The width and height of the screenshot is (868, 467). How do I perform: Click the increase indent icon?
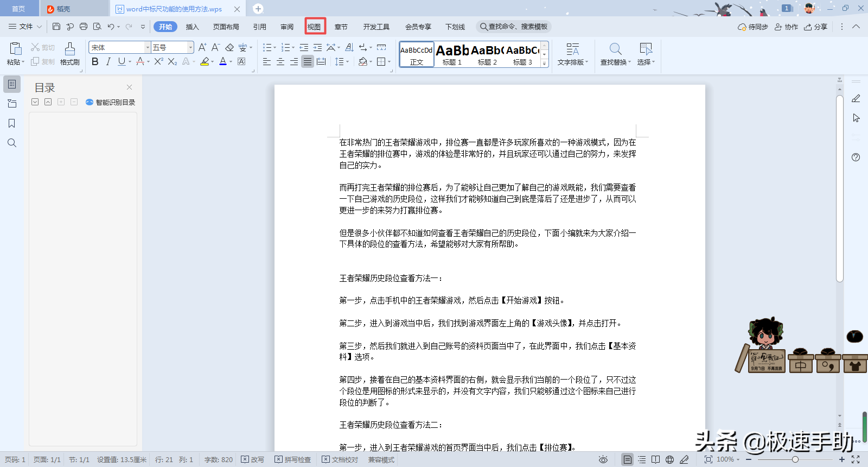(317, 48)
